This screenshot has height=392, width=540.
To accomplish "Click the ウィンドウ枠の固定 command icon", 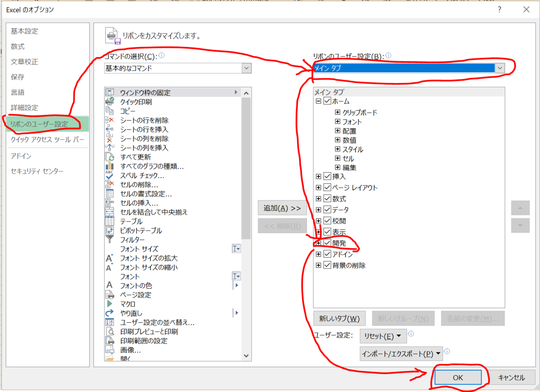I will pyautogui.click(x=109, y=92).
